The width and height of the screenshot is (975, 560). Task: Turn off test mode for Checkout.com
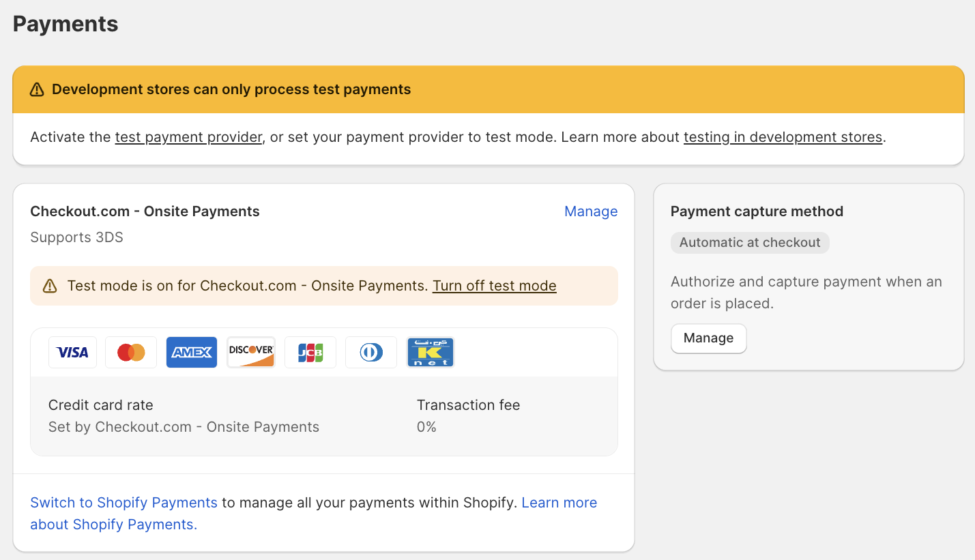(494, 286)
